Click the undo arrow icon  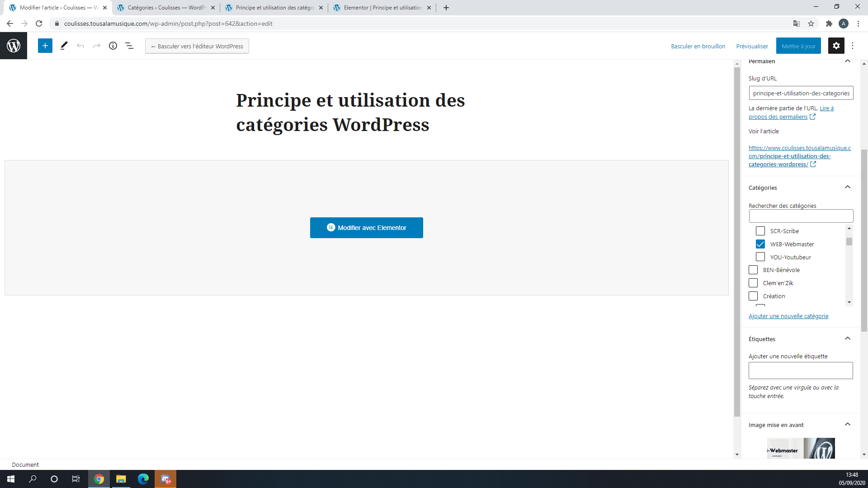pyautogui.click(x=80, y=46)
